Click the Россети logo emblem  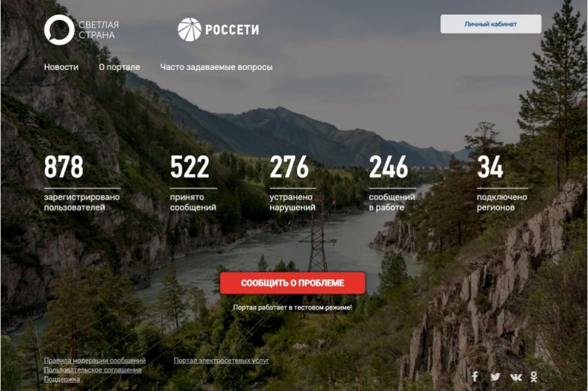click(189, 29)
